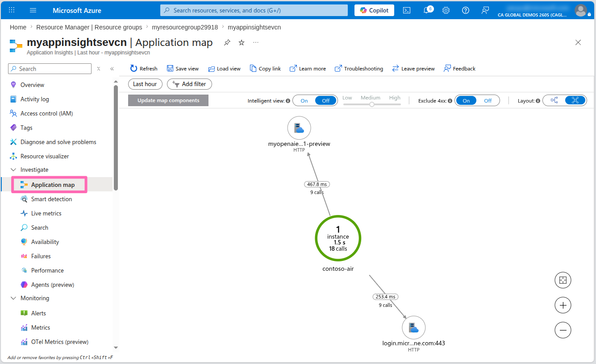This screenshot has width=596, height=364.
Task: Set Exclude 4xx to Off
Action: [x=488, y=101]
